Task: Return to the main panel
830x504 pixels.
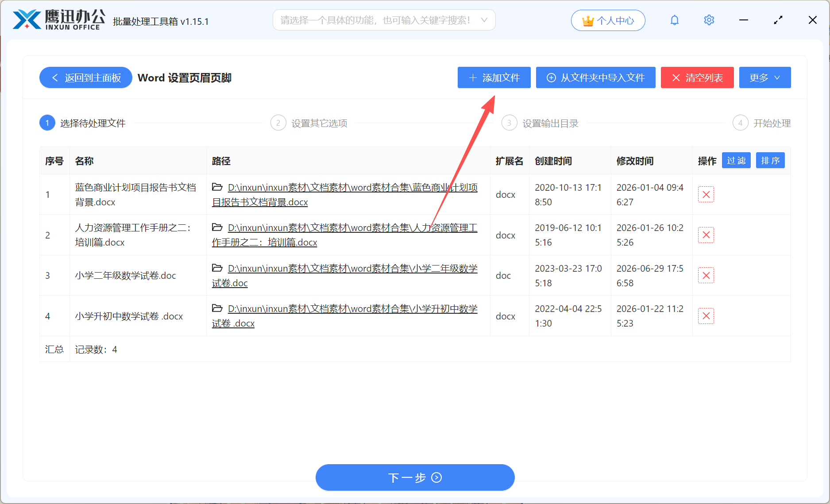Action: 86,77
